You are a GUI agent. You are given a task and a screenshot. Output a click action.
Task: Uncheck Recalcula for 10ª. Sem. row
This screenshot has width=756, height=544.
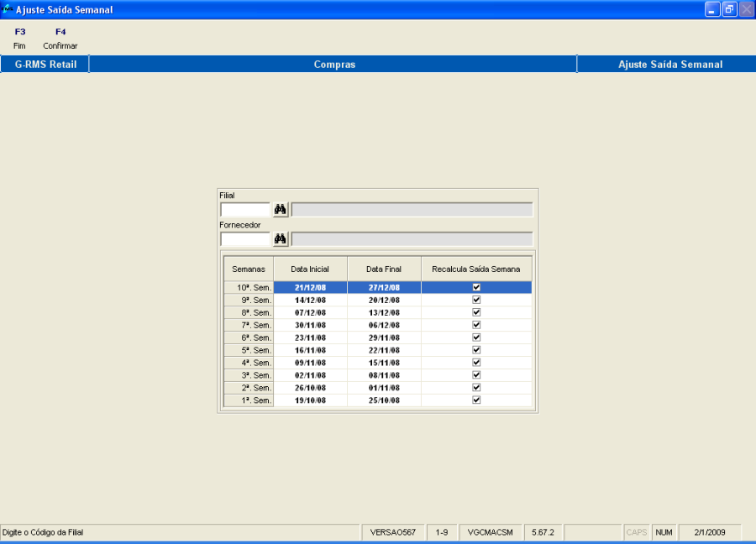[476, 287]
